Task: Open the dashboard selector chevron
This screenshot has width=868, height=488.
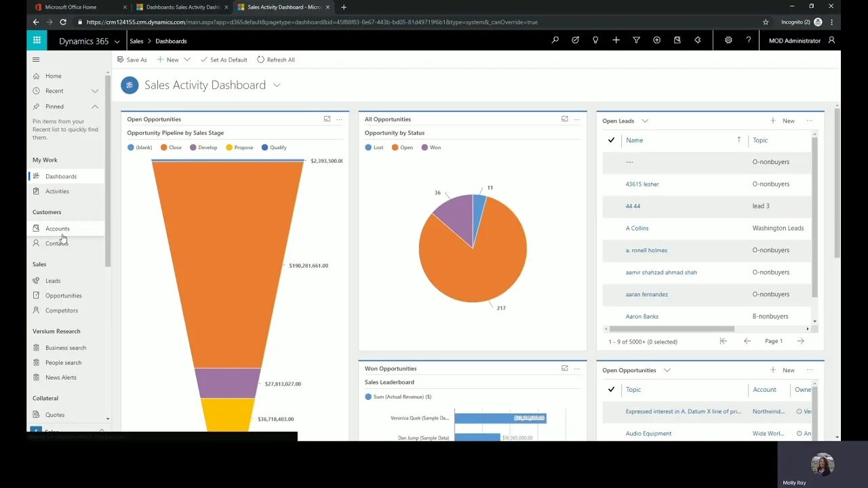Action: (277, 85)
